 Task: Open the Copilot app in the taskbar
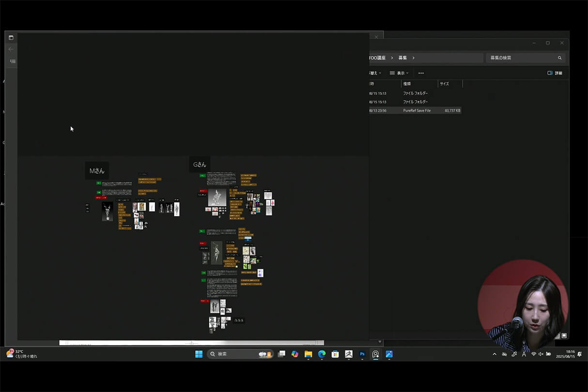click(295, 354)
